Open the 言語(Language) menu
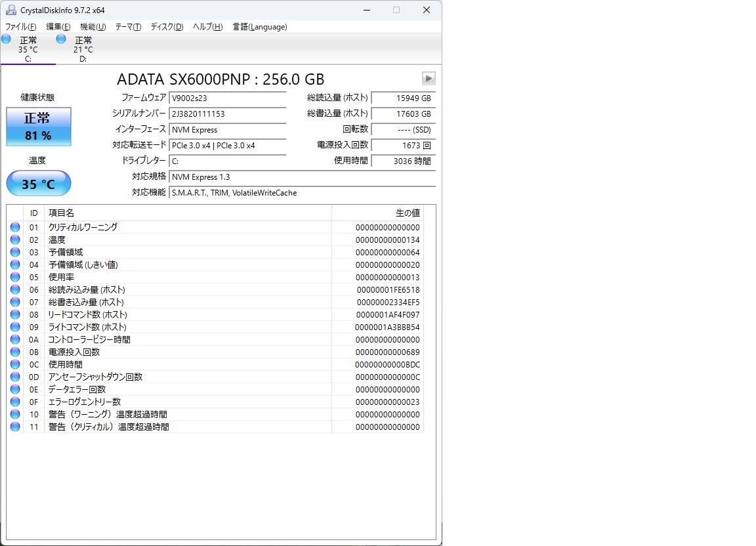The width and height of the screenshot is (756, 546). [x=260, y=27]
